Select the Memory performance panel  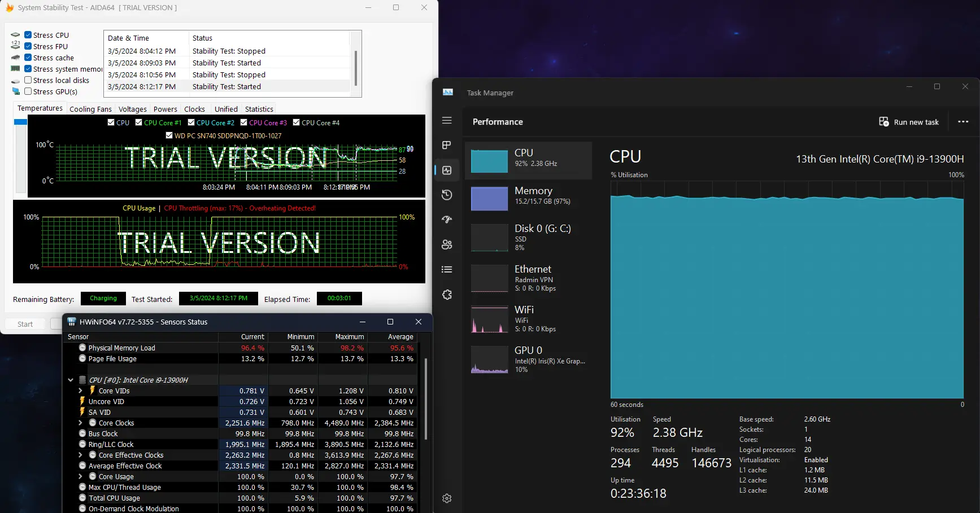click(x=528, y=199)
